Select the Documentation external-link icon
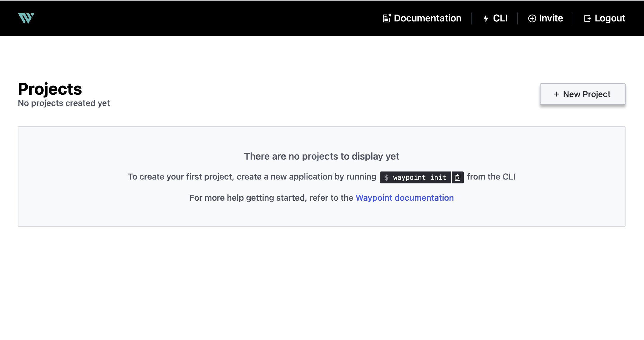This screenshot has height=340, width=644. (x=386, y=18)
